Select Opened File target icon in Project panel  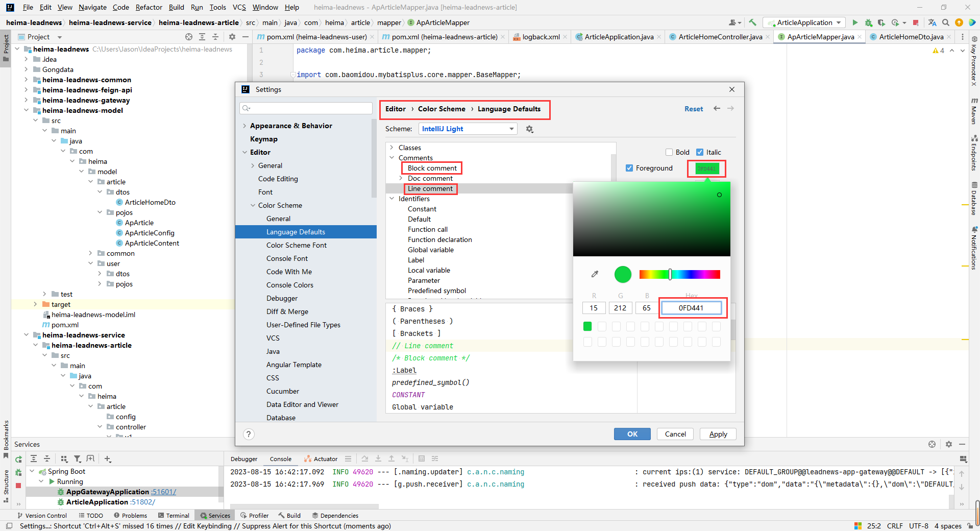(189, 37)
